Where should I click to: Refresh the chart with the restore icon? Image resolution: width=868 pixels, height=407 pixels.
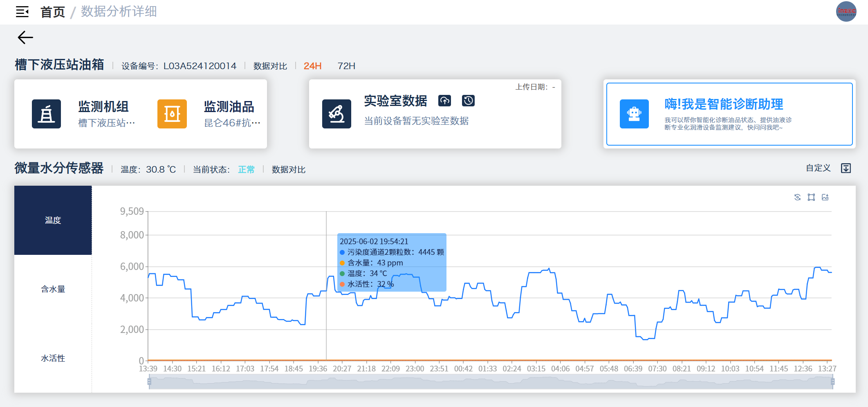[x=796, y=197]
